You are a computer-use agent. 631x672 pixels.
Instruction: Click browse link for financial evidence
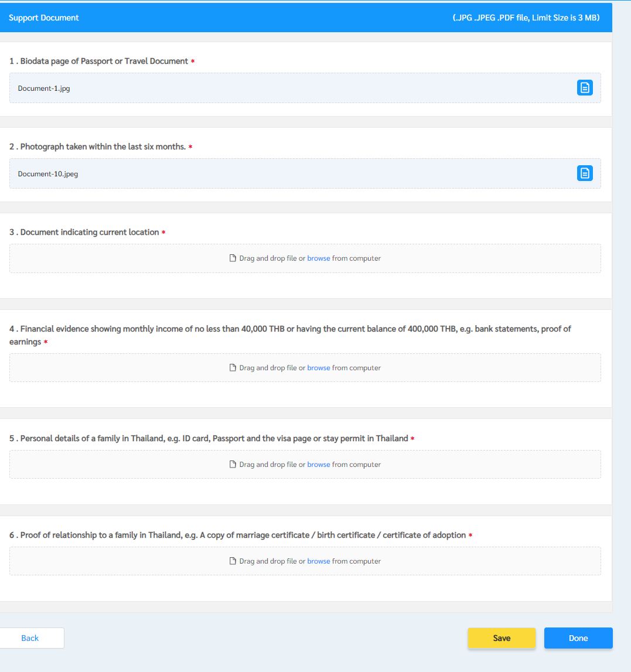point(318,368)
